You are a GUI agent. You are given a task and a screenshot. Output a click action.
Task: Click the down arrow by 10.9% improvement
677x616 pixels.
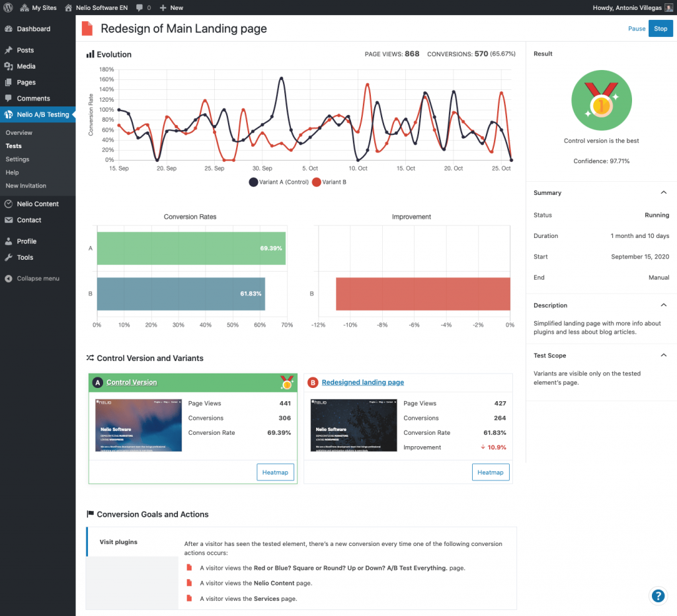coord(483,447)
